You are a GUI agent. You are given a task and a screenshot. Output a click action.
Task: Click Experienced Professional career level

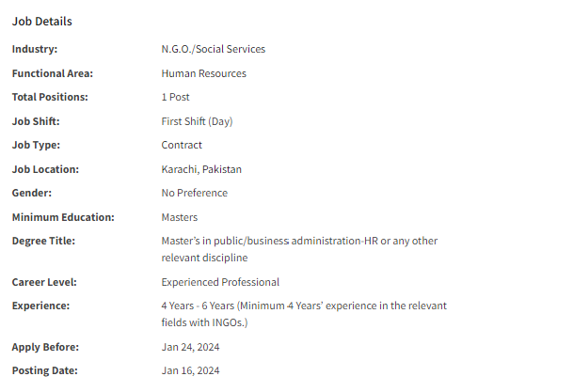(x=220, y=282)
